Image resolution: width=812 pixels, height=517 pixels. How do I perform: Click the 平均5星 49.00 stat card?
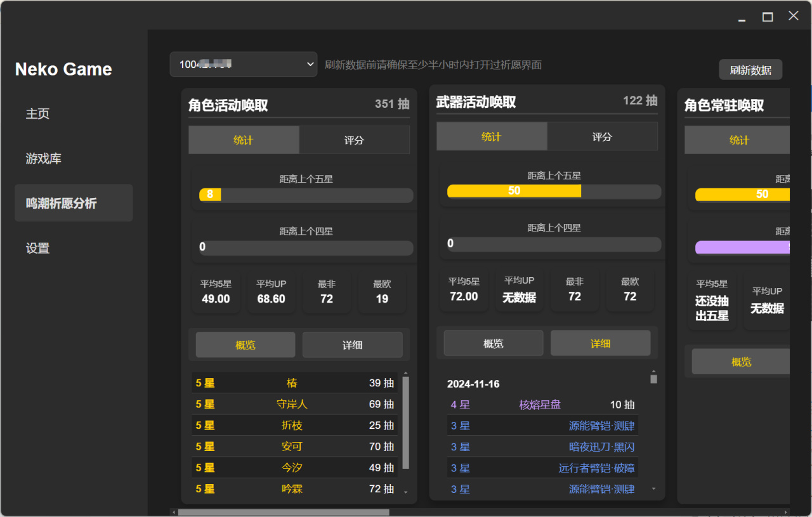point(216,292)
